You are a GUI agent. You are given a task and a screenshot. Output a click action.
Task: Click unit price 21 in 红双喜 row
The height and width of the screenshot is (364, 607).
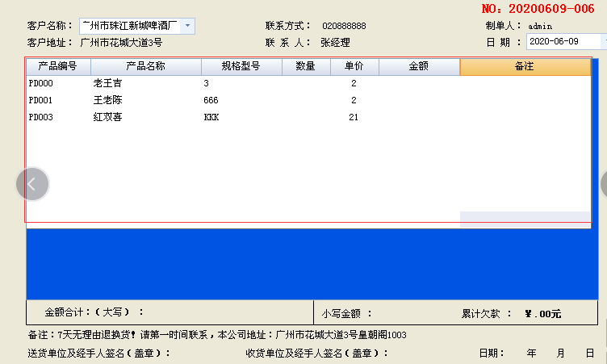click(x=354, y=117)
